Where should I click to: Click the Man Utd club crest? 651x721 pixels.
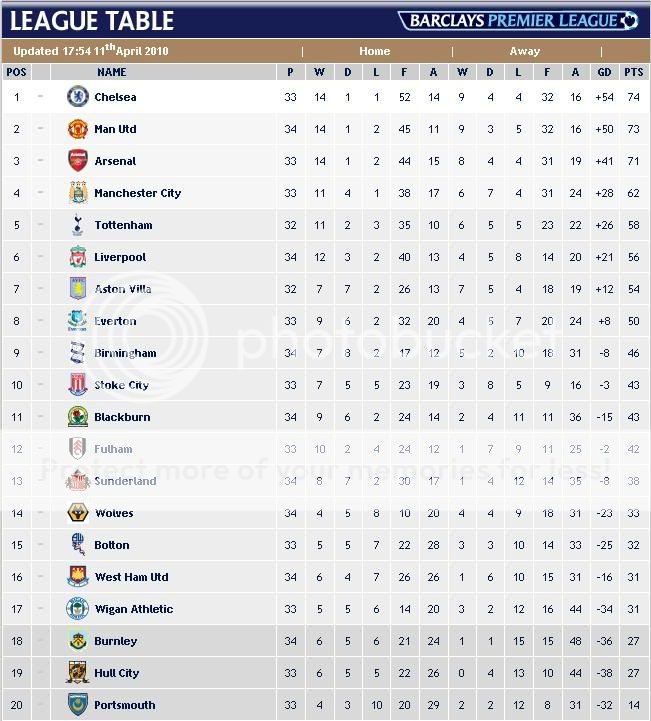pyautogui.click(x=77, y=129)
